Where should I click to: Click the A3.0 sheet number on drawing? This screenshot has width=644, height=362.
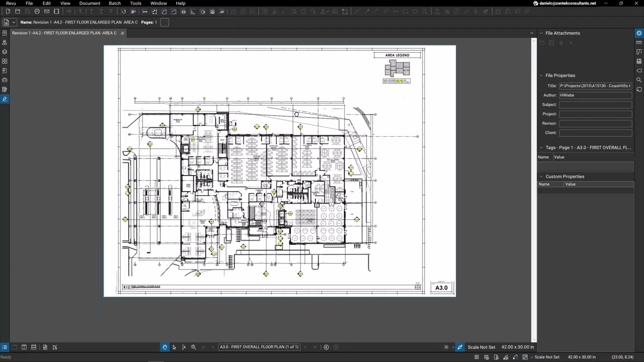441,288
